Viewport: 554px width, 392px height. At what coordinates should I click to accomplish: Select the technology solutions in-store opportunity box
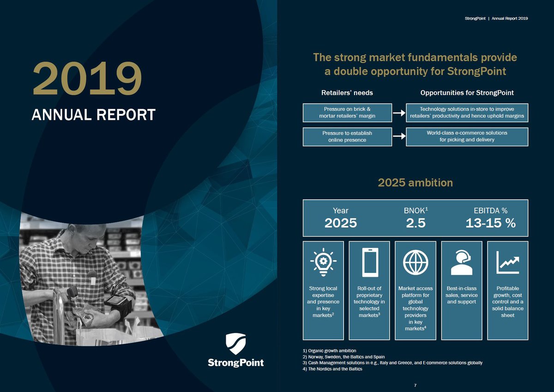[x=467, y=112]
